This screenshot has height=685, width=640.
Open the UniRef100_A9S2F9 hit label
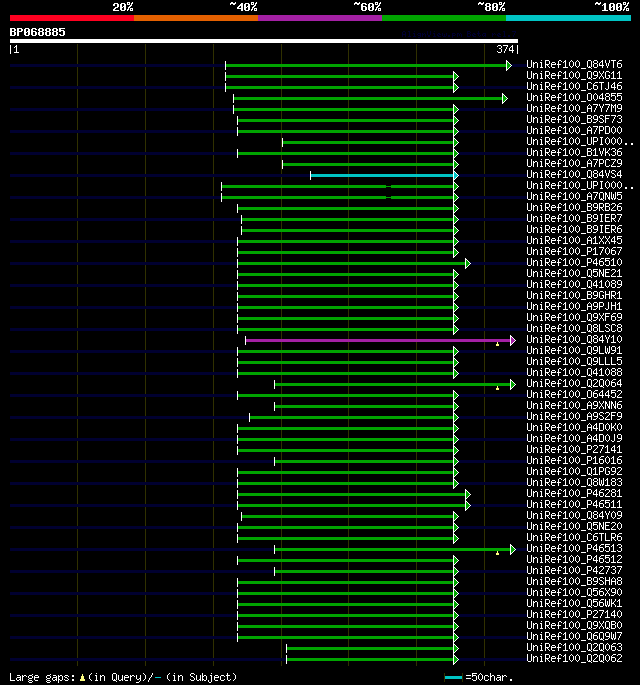point(574,416)
